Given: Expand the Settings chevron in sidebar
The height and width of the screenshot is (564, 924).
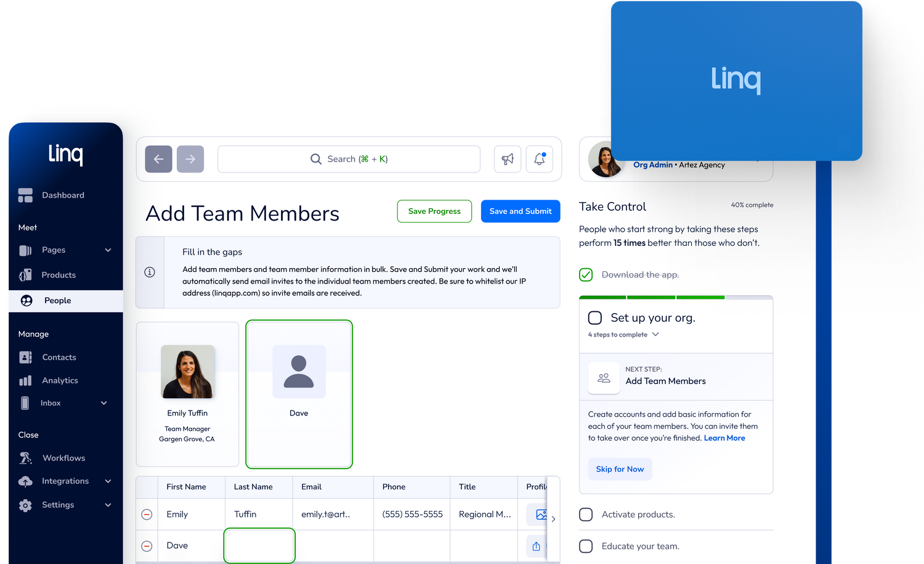Looking at the screenshot, I should [x=108, y=505].
